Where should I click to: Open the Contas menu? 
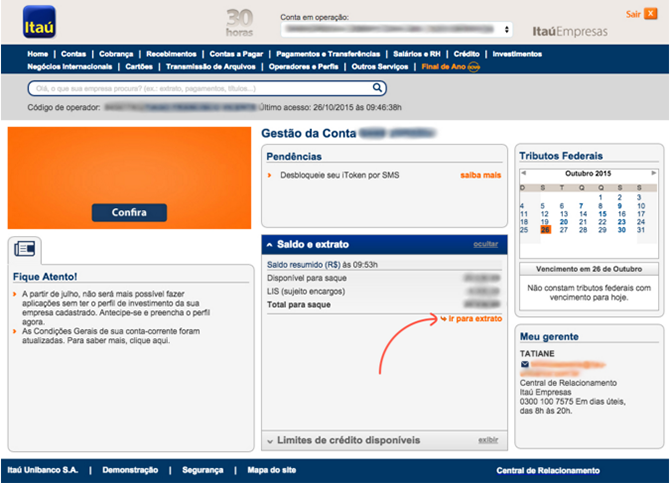(73, 54)
